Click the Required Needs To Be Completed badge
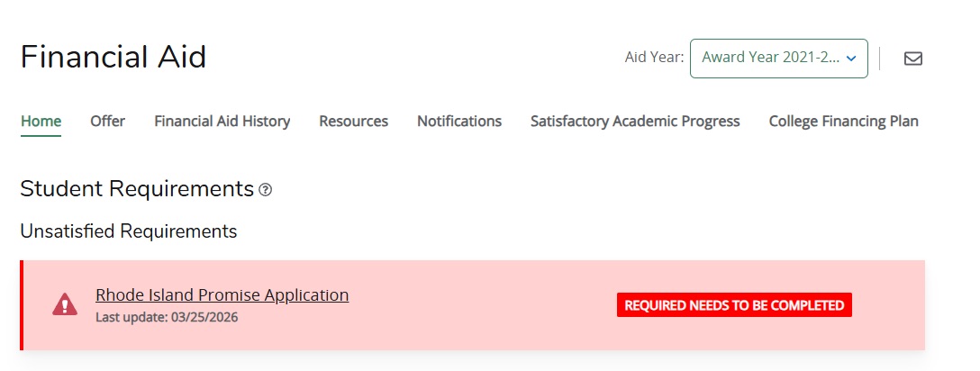980x371 pixels. click(734, 305)
